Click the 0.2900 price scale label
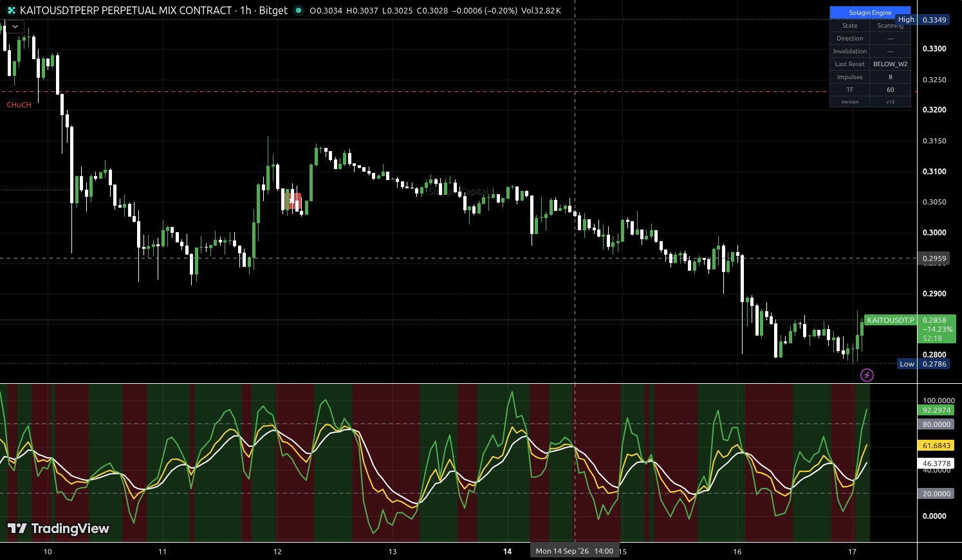Screen dimensions: 962x560 pos(934,294)
